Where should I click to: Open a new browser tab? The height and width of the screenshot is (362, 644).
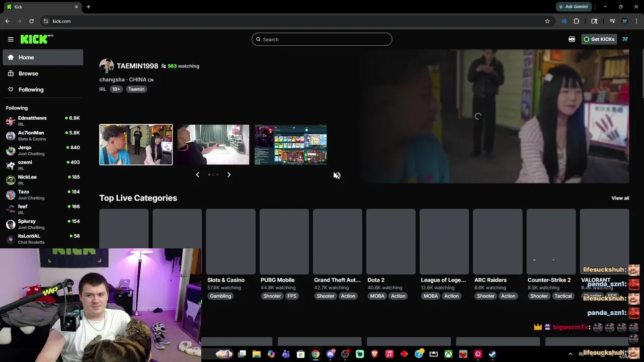tap(89, 7)
